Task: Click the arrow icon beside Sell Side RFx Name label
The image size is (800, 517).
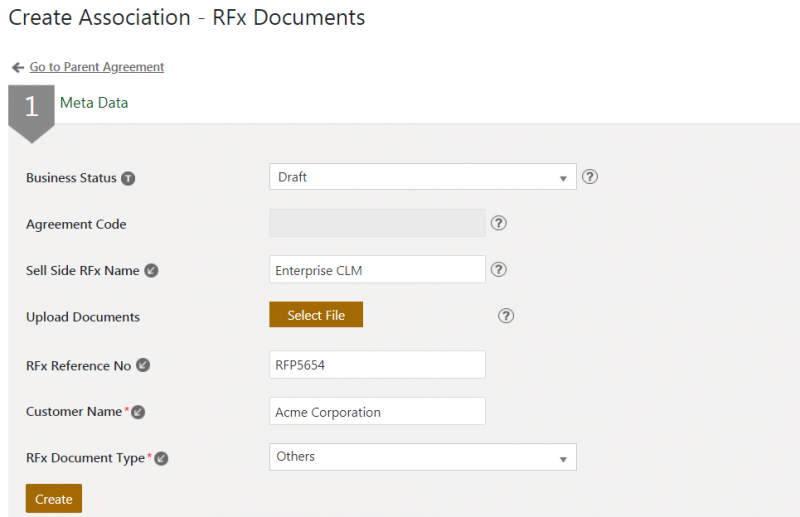Action: coord(151,270)
